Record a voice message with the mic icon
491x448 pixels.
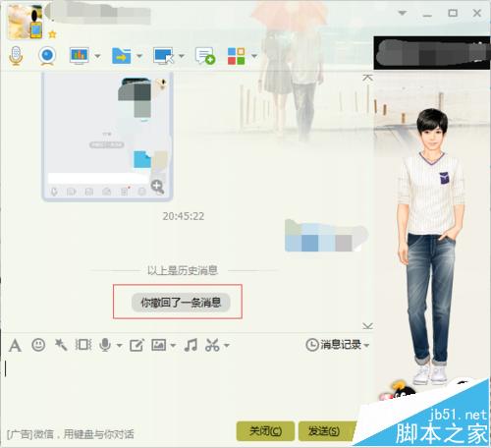coord(105,345)
